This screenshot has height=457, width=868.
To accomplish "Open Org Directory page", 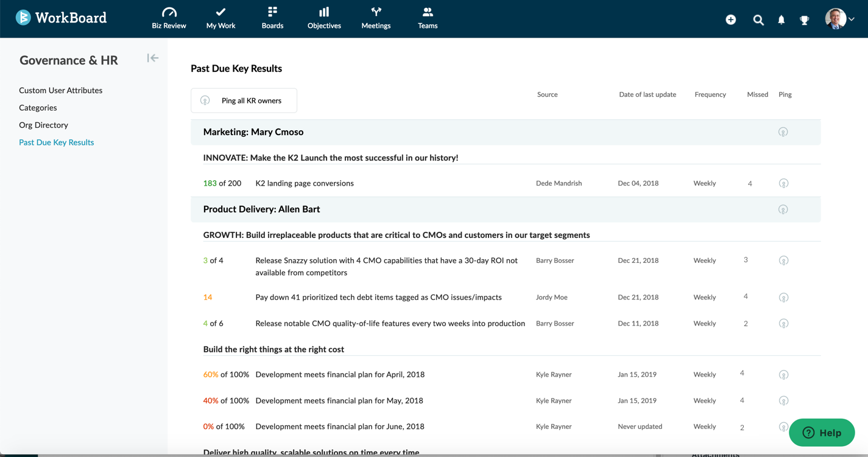I will tap(43, 125).
